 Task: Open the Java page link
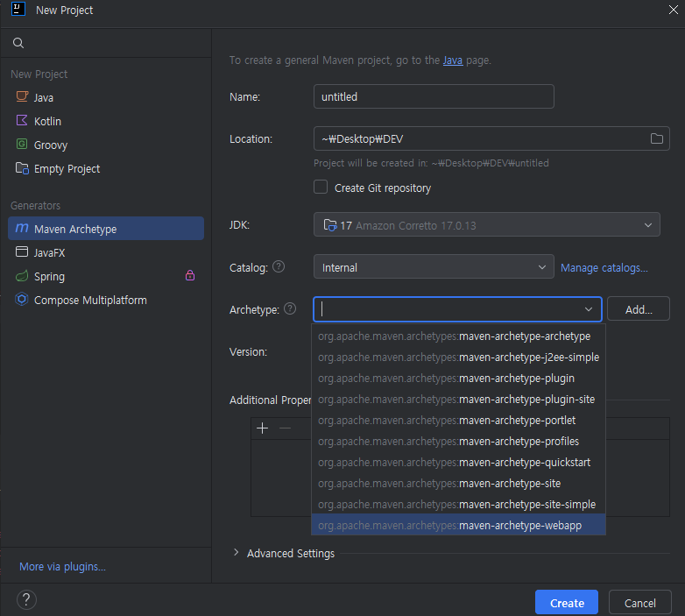pyautogui.click(x=453, y=60)
